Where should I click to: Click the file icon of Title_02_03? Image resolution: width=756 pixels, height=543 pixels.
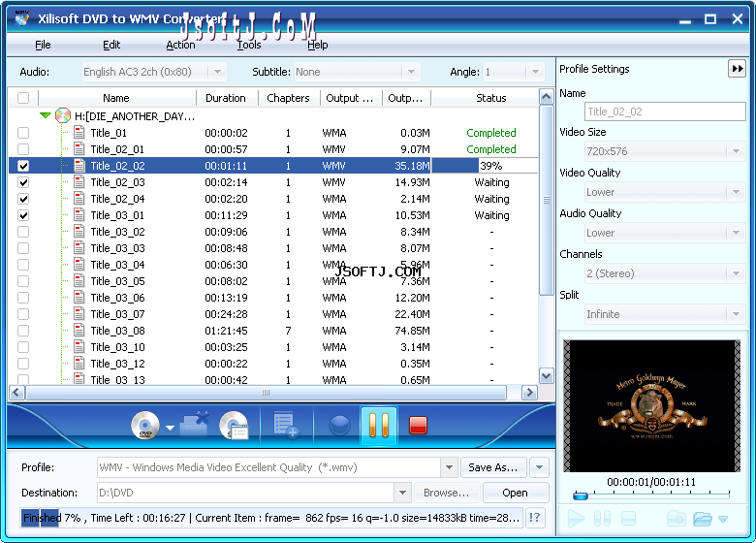pyautogui.click(x=79, y=182)
